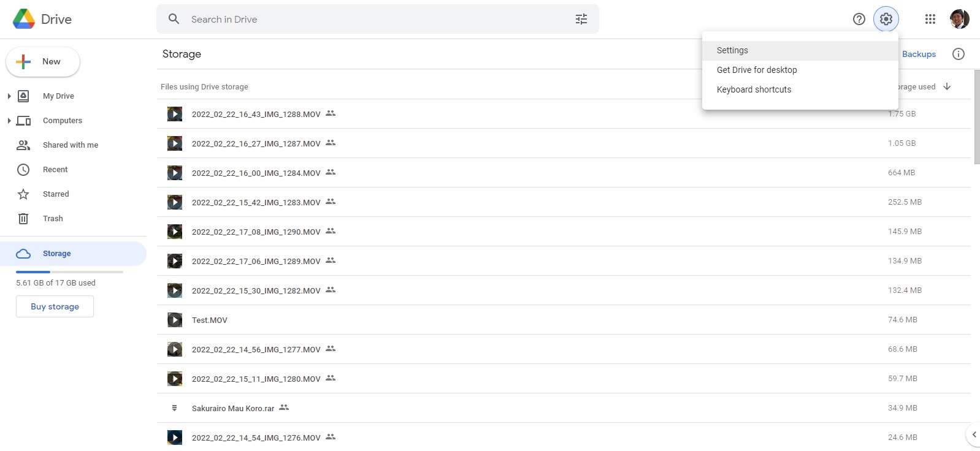This screenshot has width=980, height=451.
Task: Click the Search in Drive field
Action: click(368, 19)
